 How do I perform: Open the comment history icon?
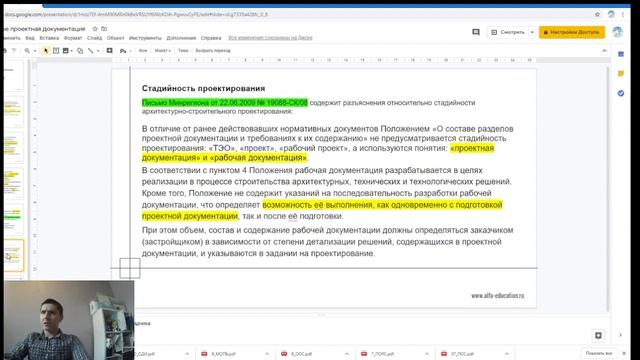coord(476,32)
